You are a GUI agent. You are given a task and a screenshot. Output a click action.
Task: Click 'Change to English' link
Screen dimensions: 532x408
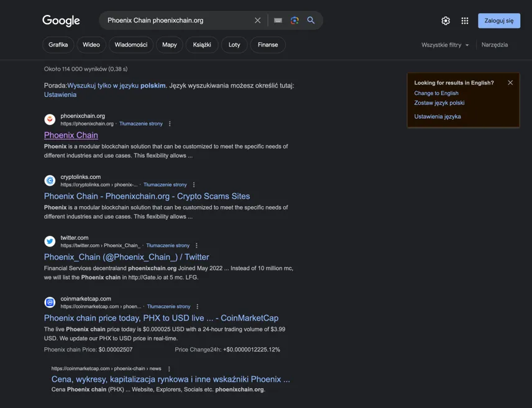pyautogui.click(x=436, y=93)
